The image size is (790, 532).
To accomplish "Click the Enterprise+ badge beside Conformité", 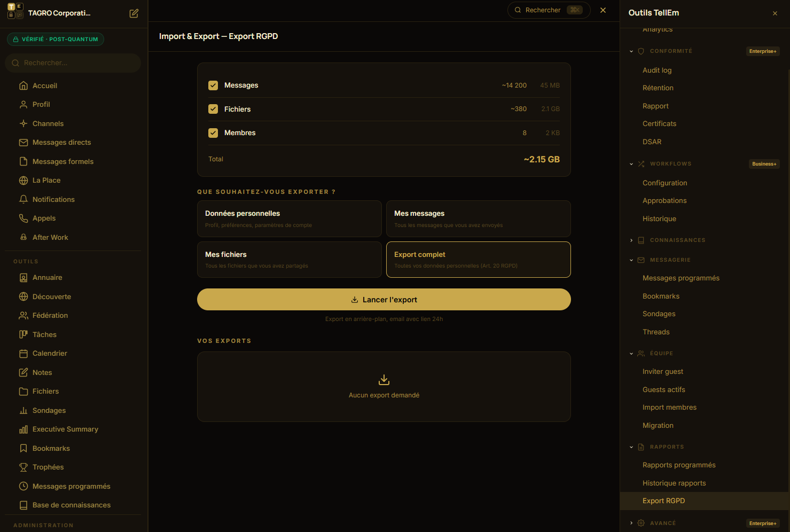I will 763,51.
